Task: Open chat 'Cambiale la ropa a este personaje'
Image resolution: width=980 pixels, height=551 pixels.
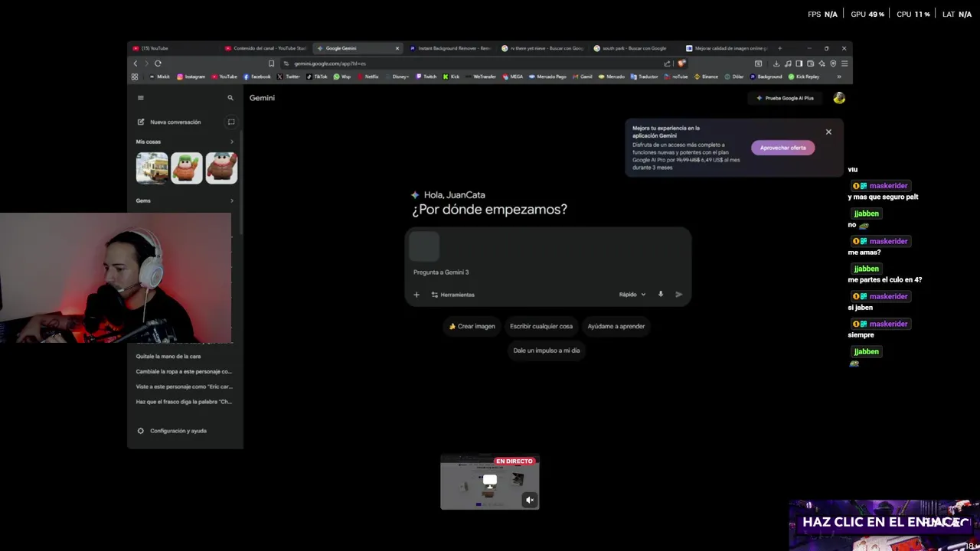Action: [182, 372]
